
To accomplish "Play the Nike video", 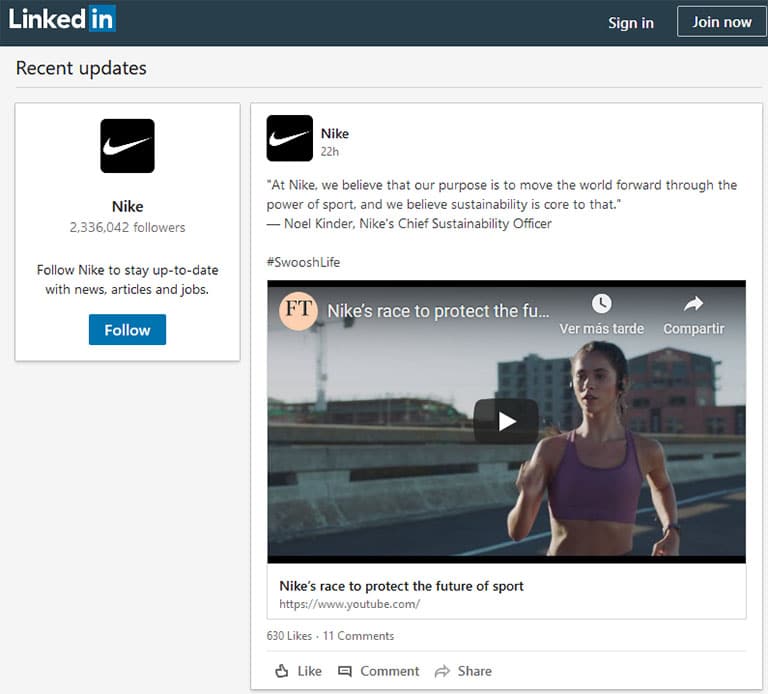I will click(x=506, y=421).
